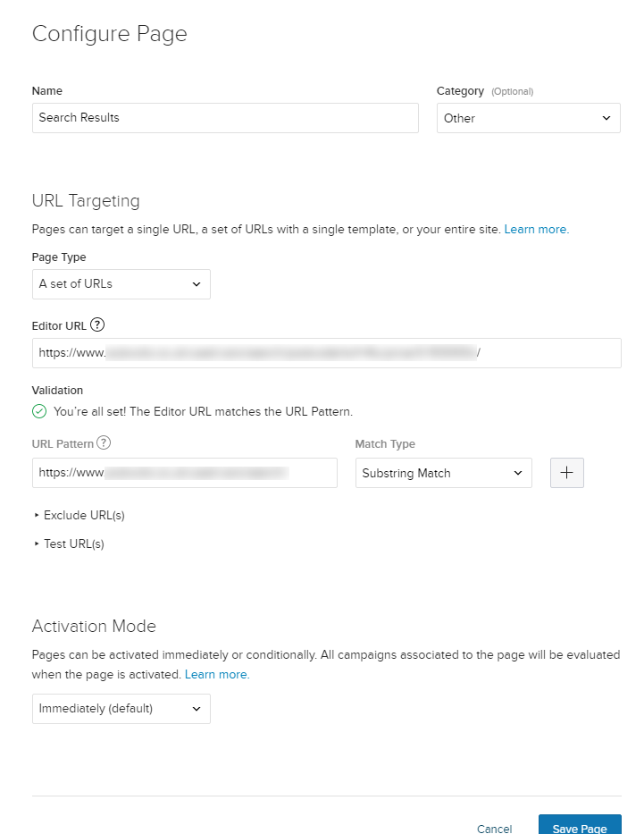Click the Editor URL validation message text
The height and width of the screenshot is (834, 644).
click(203, 412)
